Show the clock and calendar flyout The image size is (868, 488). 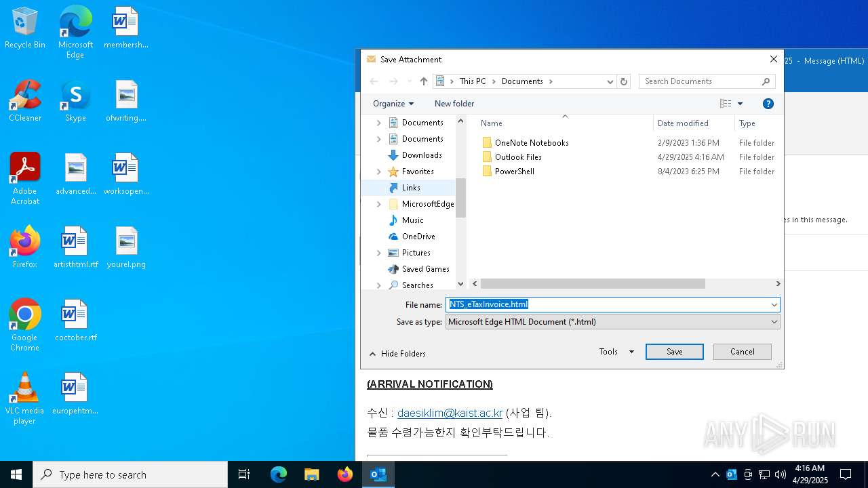[x=810, y=474]
